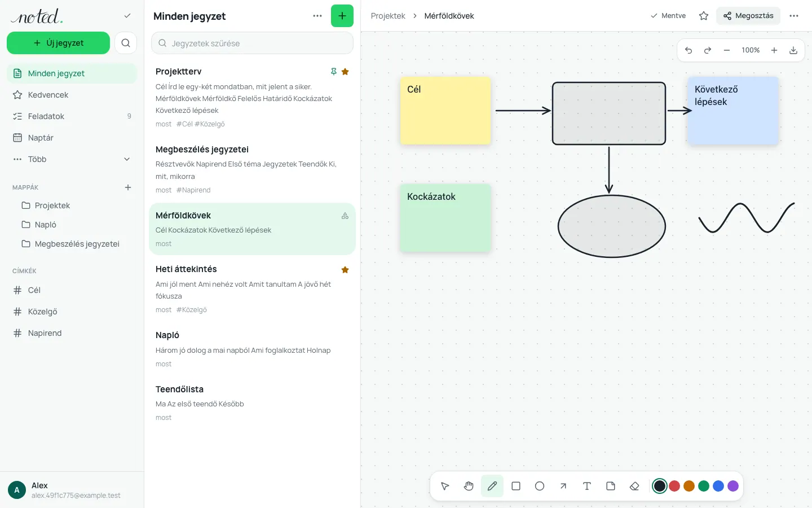Screen dimensions: 812x508
Task: Toggle the star on Projektterv note
Action: point(345,72)
